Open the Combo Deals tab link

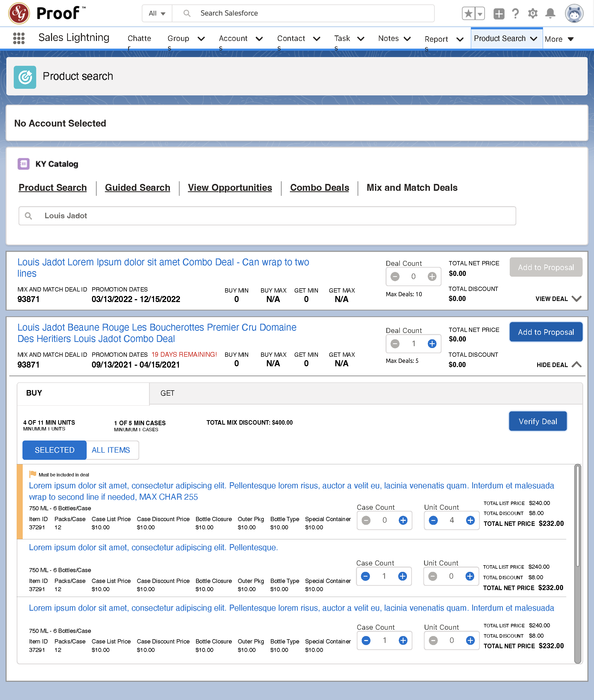point(319,188)
